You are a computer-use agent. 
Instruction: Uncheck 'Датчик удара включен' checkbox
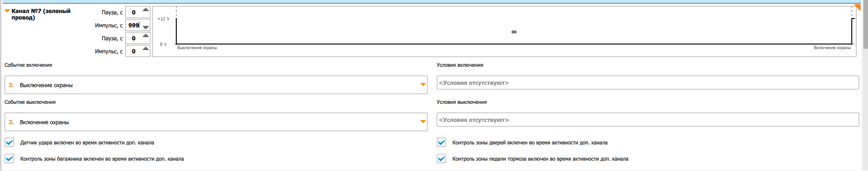coord(9,143)
